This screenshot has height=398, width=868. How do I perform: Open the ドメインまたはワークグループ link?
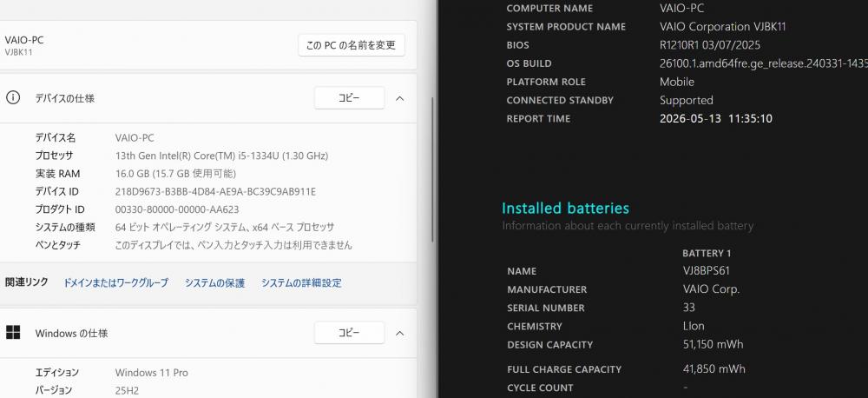point(115,282)
